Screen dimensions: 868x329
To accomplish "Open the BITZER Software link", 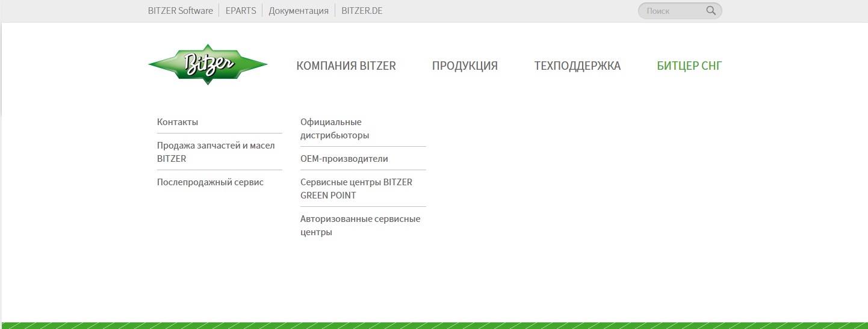I will 180,11.
